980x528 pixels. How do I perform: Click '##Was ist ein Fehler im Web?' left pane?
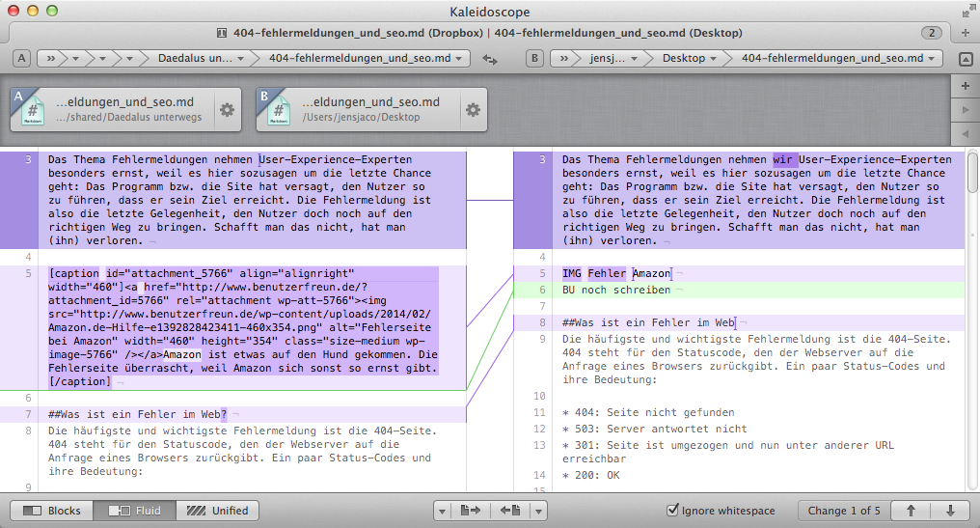click(x=138, y=414)
